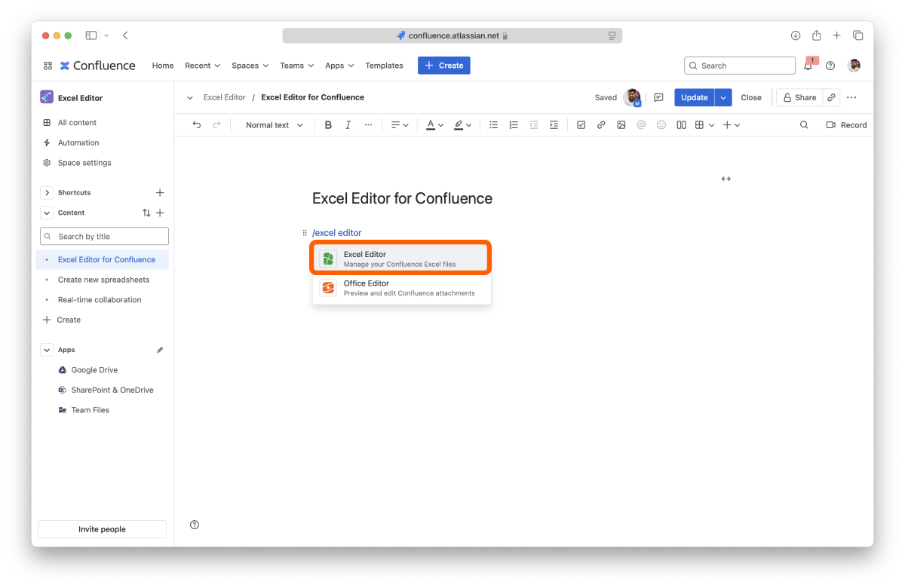Click the outdent icon

tap(534, 125)
